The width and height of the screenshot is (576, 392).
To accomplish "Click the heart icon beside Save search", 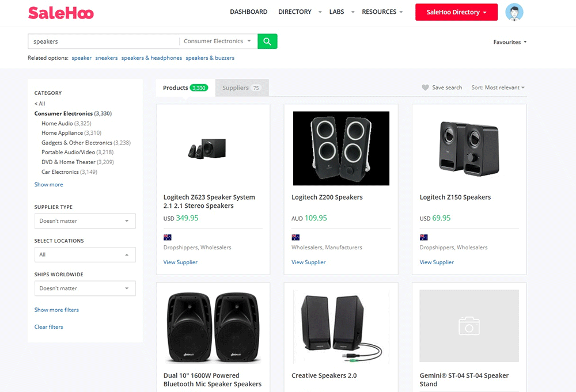I will (425, 87).
